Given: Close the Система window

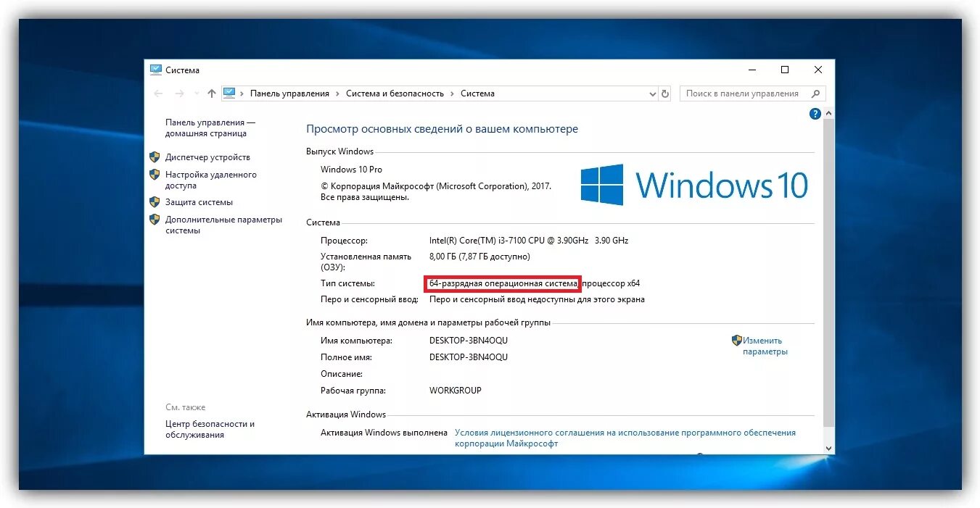Looking at the screenshot, I should coord(818,70).
